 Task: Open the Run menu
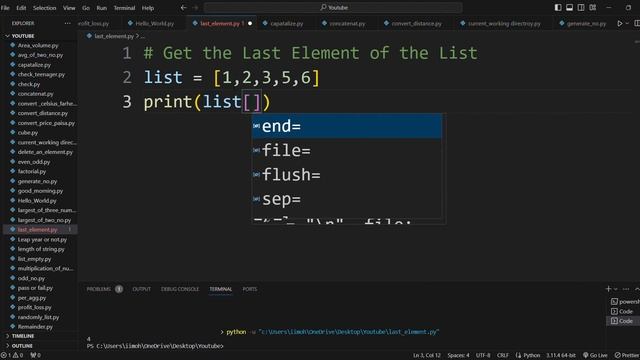[102, 8]
